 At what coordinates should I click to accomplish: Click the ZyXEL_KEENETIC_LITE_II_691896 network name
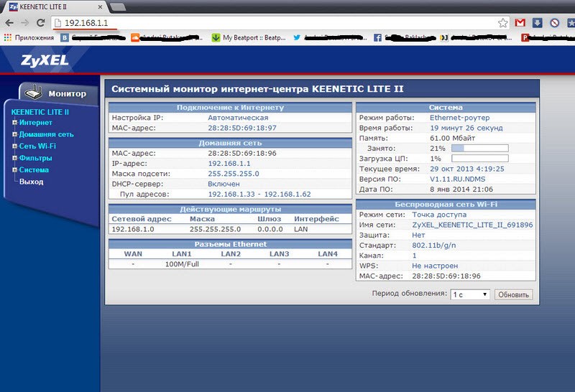(x=472, y=225)
